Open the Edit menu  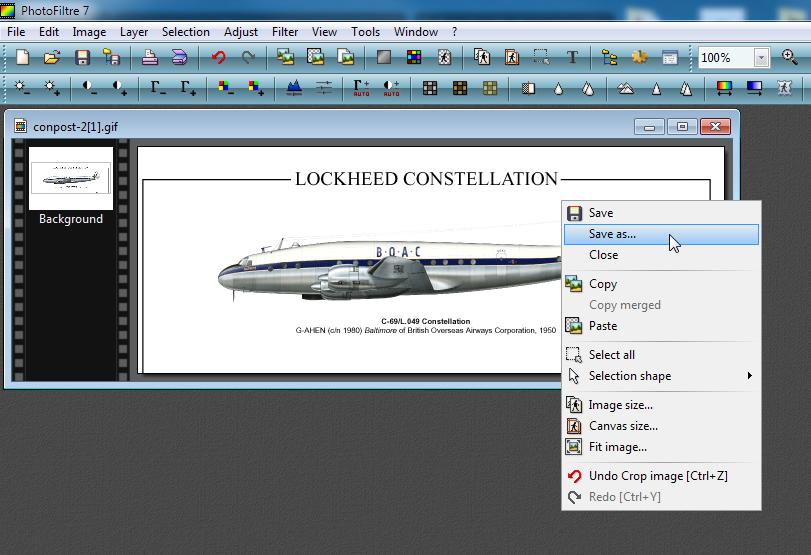tap(49, 32)
